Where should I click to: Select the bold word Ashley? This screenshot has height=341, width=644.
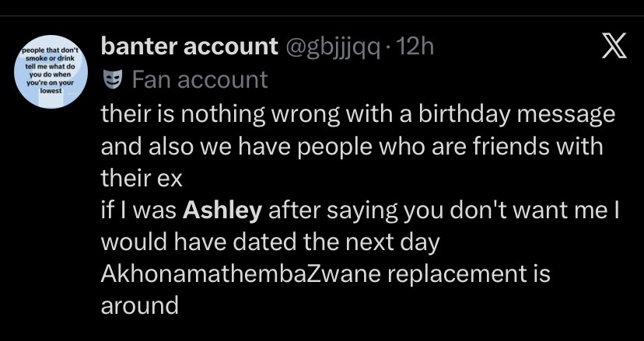coord(222,210)
